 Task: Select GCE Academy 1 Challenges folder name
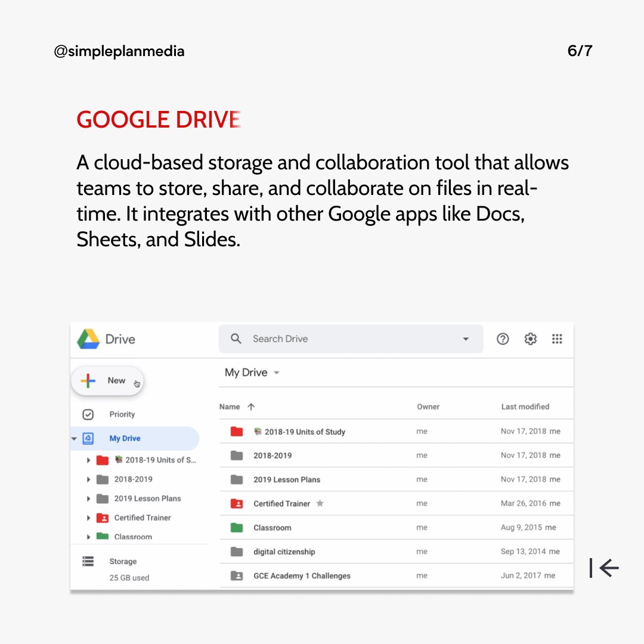pyautogui.click(x=302, y=576)
